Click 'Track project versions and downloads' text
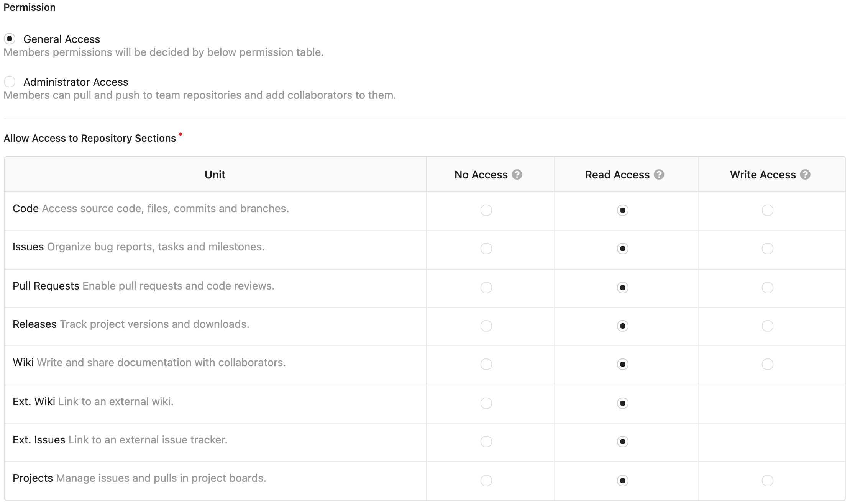Screen dimensions: 850x504 [155, 324]
